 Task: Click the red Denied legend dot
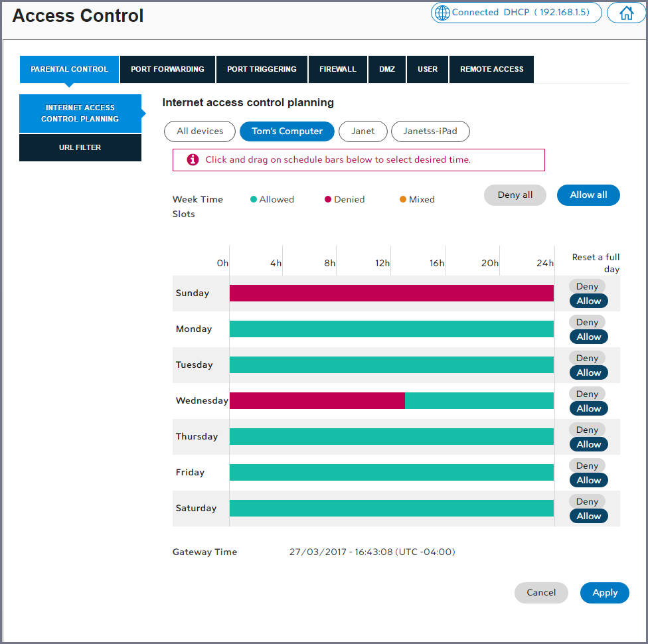[x=328, y=199]
